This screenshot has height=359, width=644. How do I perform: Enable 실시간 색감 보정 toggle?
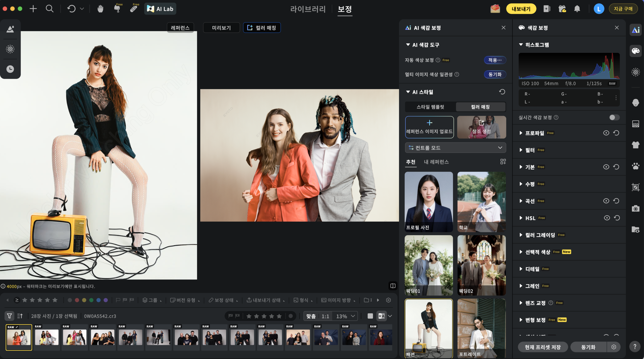pyautogui.click(x=614, y=117)
